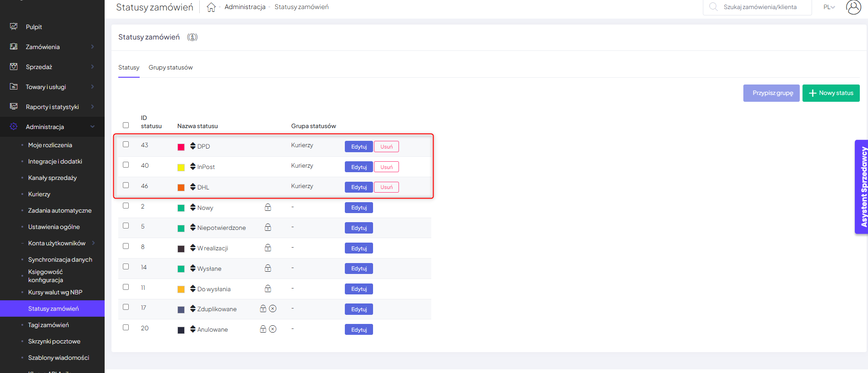The height and width of the screenshot is (373, 868).
Task: Click the info icon beside Statusy zamówień
Action: click(192, 37)
